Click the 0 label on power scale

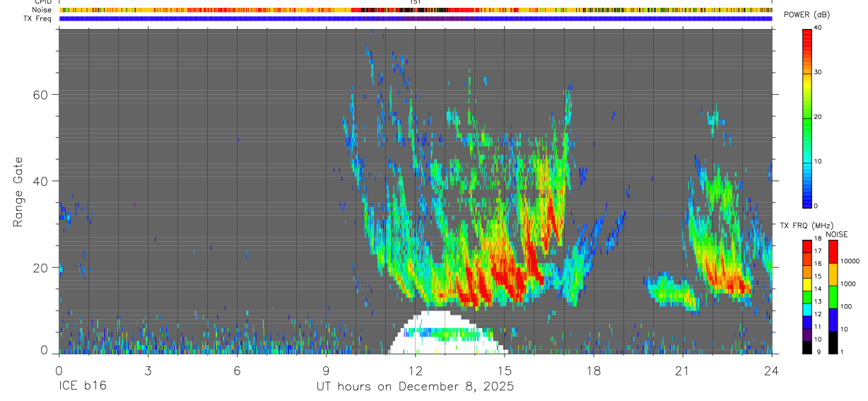(x=816, y=206)
